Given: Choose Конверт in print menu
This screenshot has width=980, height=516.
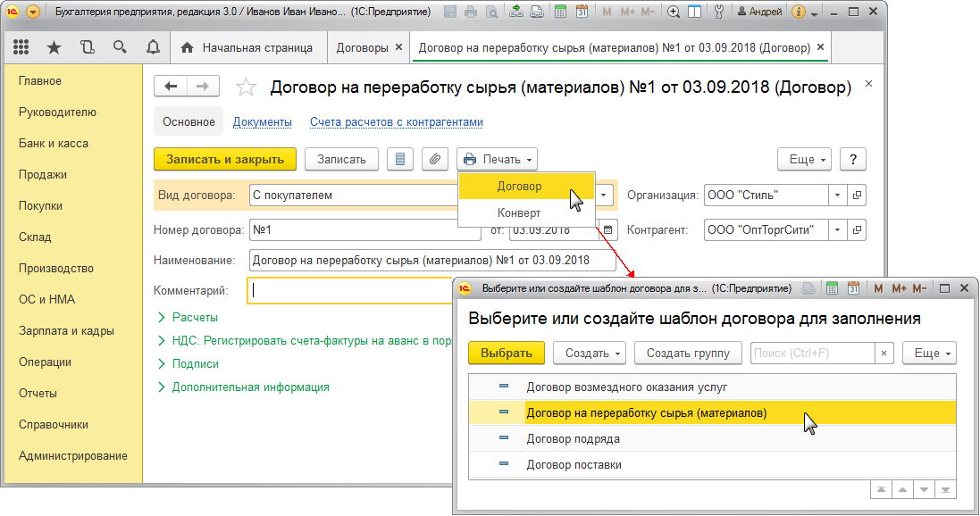Looking at the screenshot, I should click(x=526, y=213).
